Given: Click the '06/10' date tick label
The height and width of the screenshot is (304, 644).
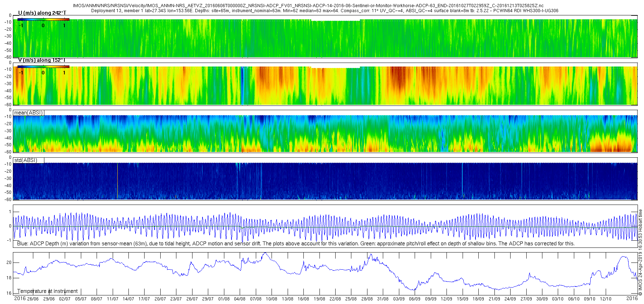Looking at the screenshot, I should click(x=574, y=299).
